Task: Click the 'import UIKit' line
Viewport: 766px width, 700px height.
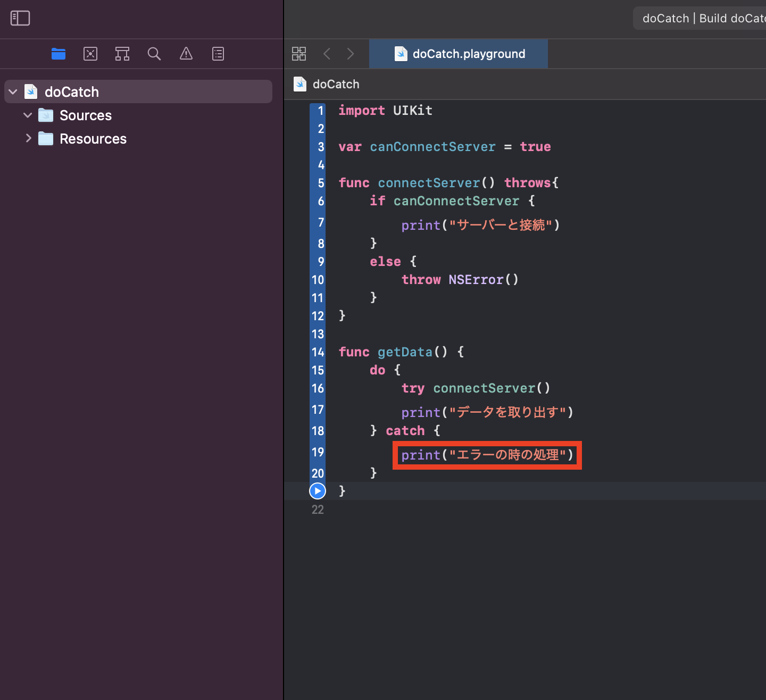Action: coord(385,111)
